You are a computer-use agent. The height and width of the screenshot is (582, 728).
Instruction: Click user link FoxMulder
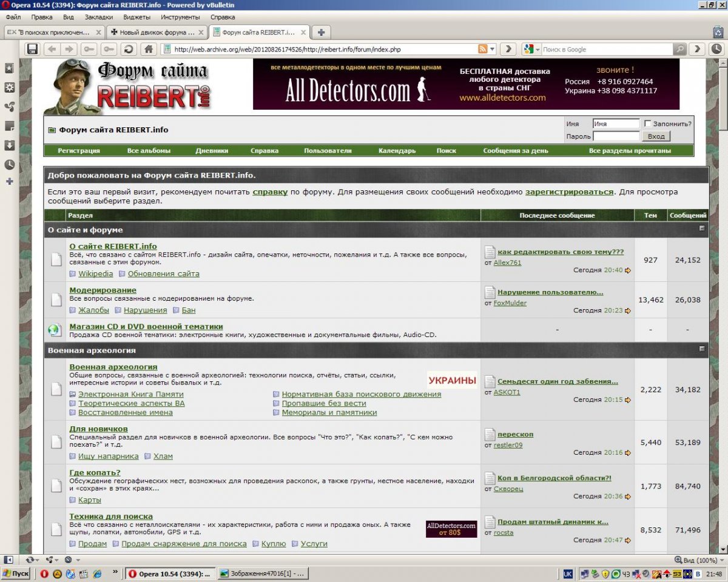[510, 303]
